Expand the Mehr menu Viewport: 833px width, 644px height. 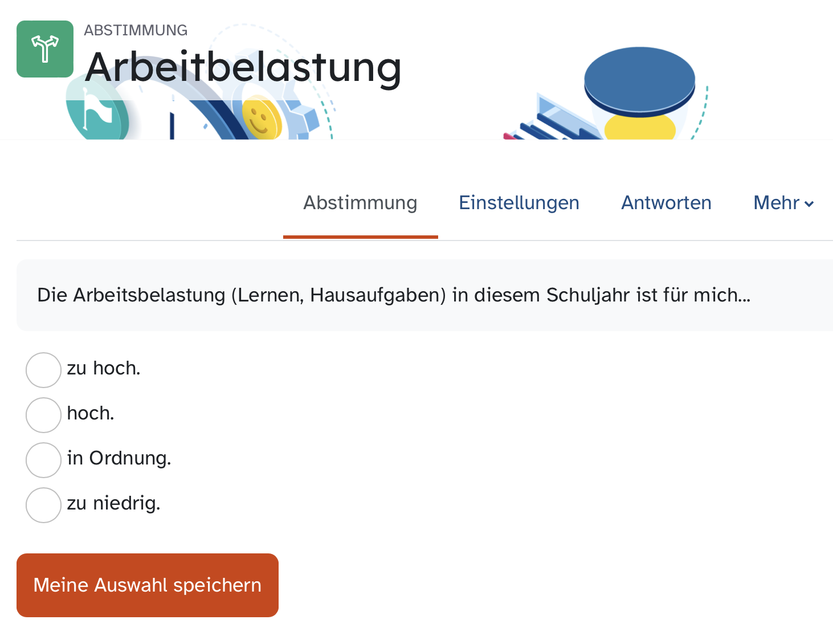[783, 203]
